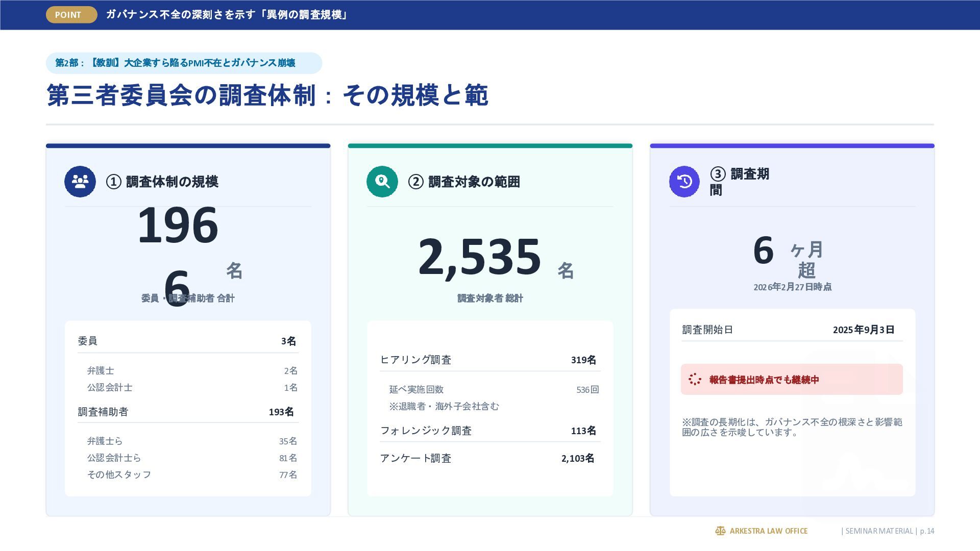
Task: Click the date 2025年9月3日
Action: 864,330
